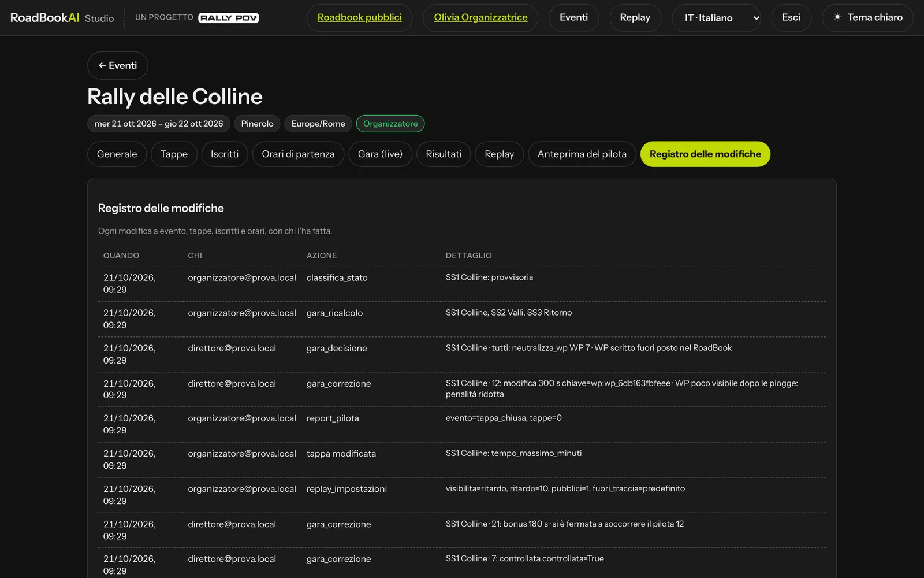This screenshot has width=924, height=578.
Task: Click the detail 'SS1 Colline, SS2 Valli, SS3 Ritorno'
Action: [509, 313]
